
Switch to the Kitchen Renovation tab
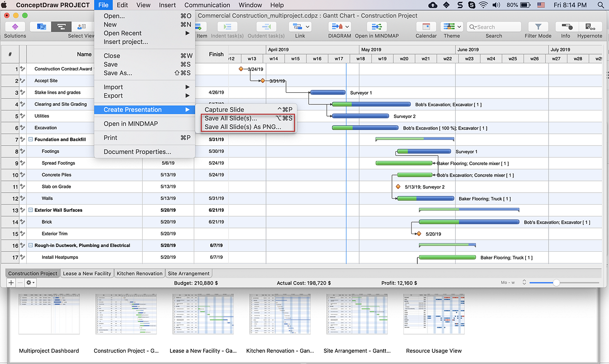[139, 274]
